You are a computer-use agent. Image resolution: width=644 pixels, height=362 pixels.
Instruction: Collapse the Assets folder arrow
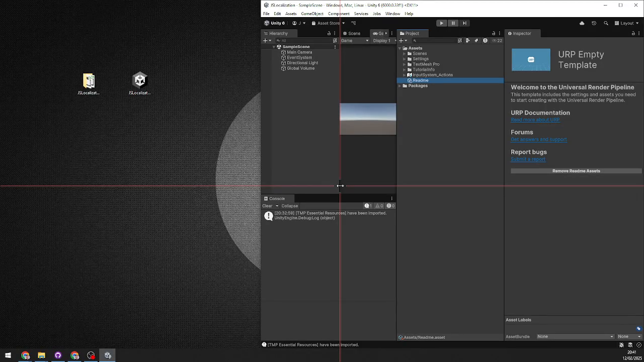point(399,48)
